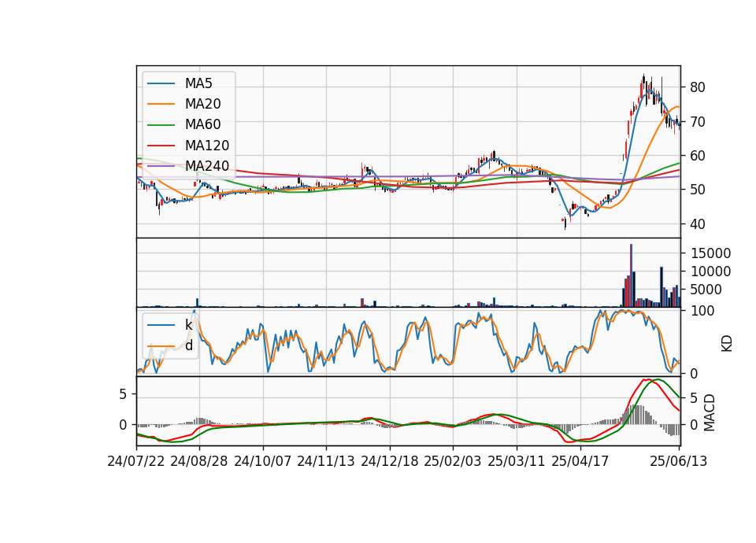Click the volume axis value 15000
The height and width of the screenshot is (543, 756).
pyautogui.click(x=710, y=253)
